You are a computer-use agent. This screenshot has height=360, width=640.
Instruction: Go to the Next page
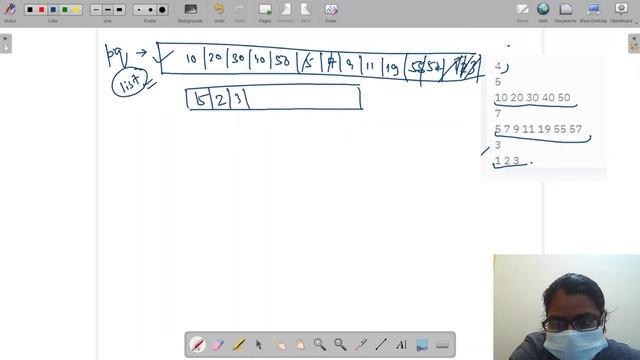pyautogui.click(x=306, y=12)
